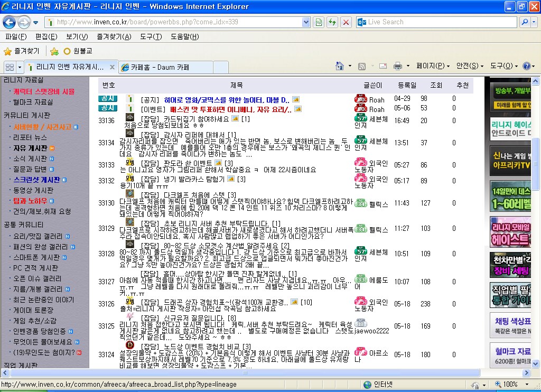Screen dimensions: 541x392
Task: Open Quick Tabs grid icon
Action: [x=10, y=67]
